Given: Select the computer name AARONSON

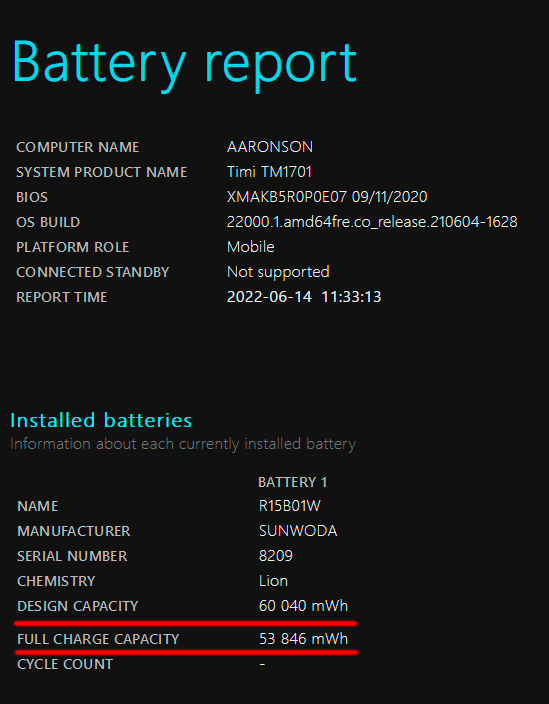Looking at the screenshot, I should [270, 147].
